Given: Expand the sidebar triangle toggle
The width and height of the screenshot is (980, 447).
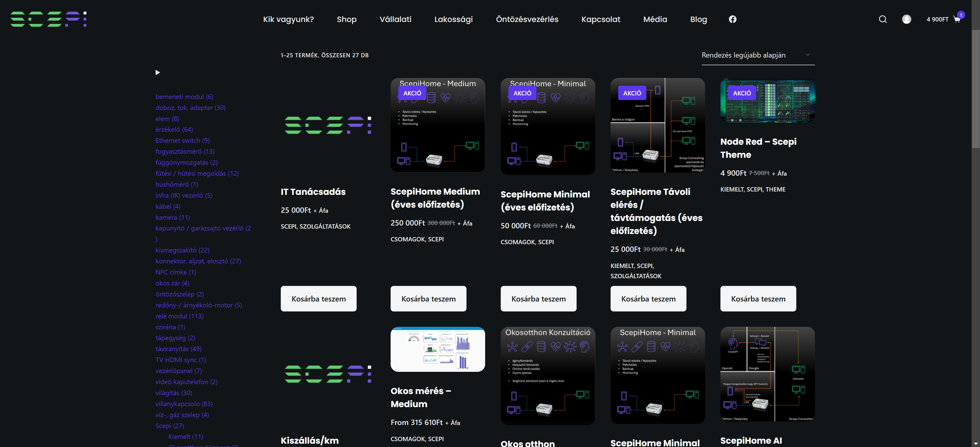Looking at the screenshot, I should pyautogui.click(x=157, y=72).
